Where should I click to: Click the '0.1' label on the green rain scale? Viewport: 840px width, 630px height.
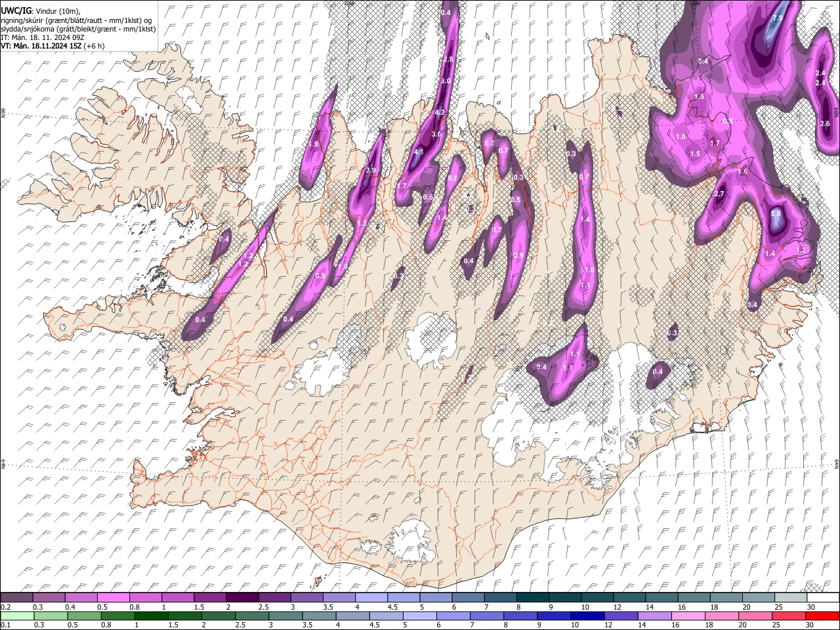pos(5,625)
